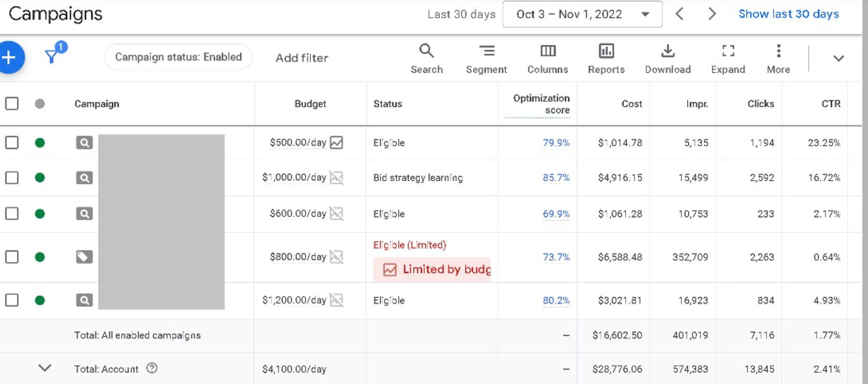Sort by the Clicks column header

pos(761,104)
